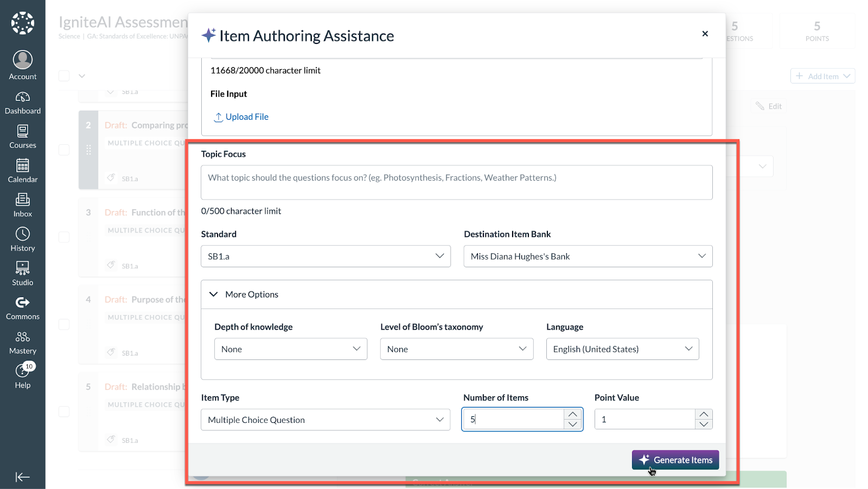Toggle the select-all items checkbox

(64, 76)
